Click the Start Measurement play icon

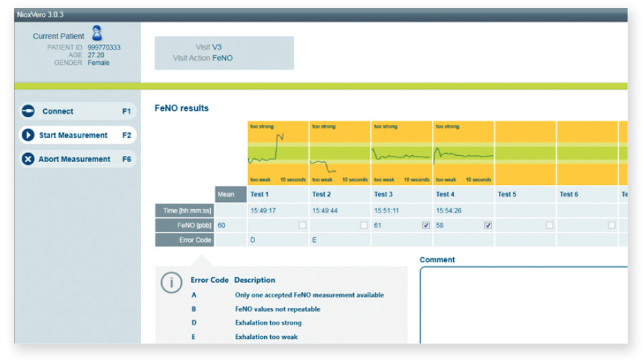28,135
